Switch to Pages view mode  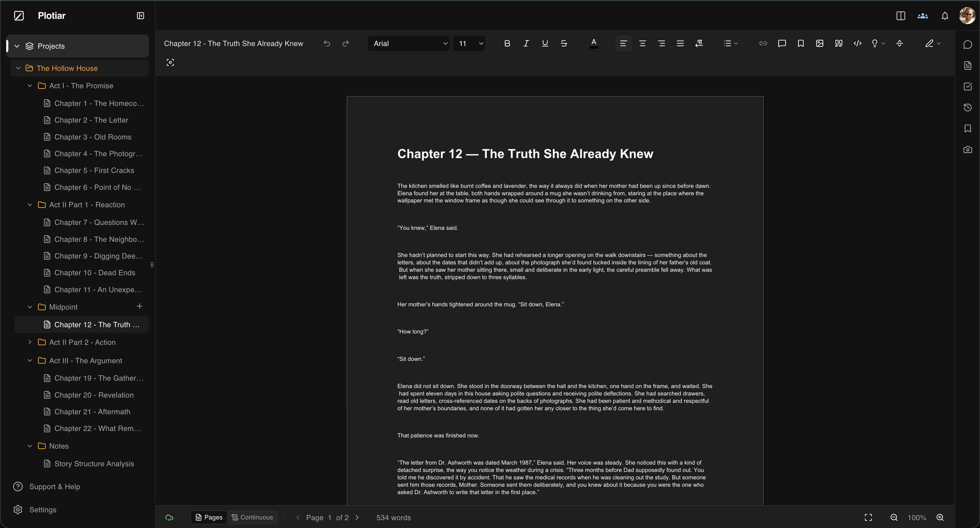point(209,517)
